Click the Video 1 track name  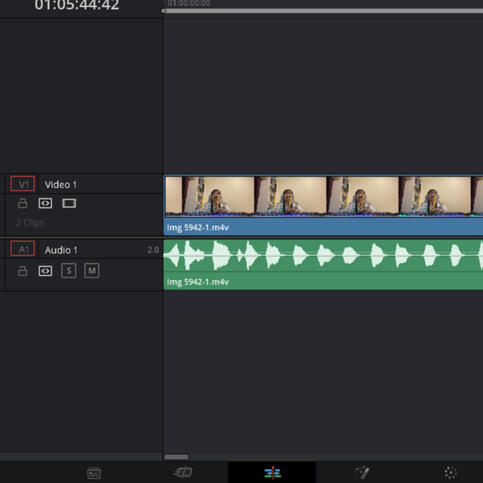[x=61, y=185]
